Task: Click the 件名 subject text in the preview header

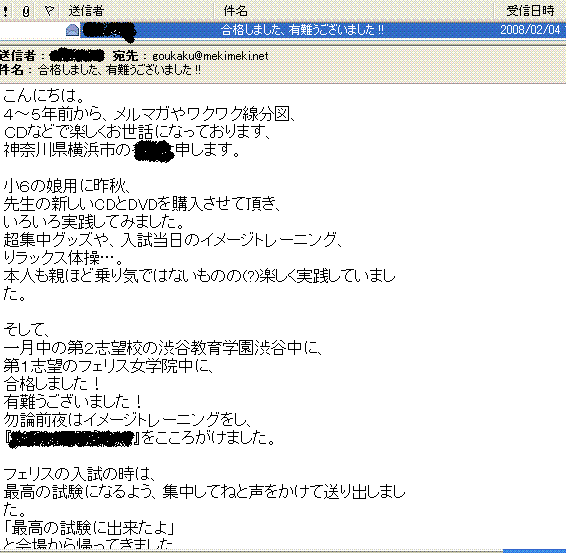Action: click(x=119, y=69)
